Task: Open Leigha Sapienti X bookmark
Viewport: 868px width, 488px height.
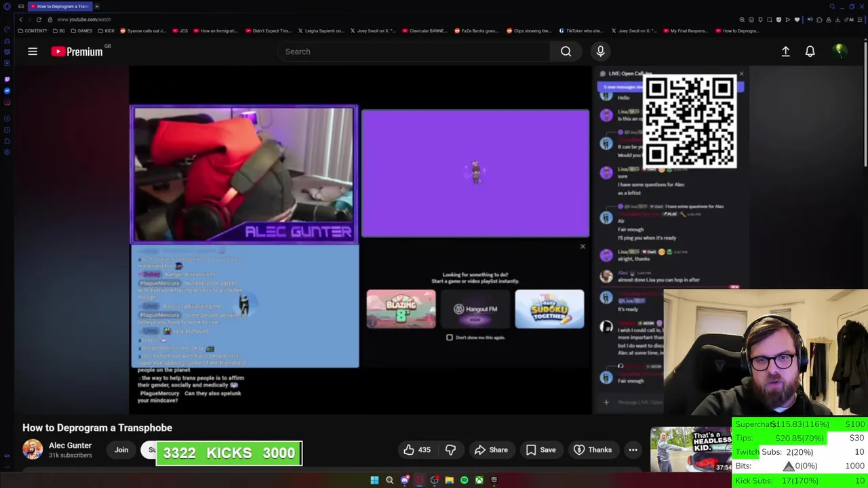Action: pos(321,30)
